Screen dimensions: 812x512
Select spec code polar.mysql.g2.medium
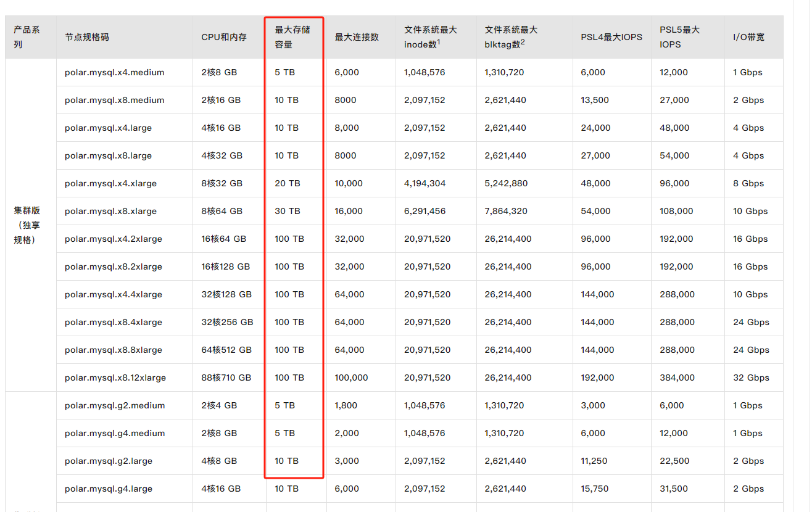[x=115, y=405]
